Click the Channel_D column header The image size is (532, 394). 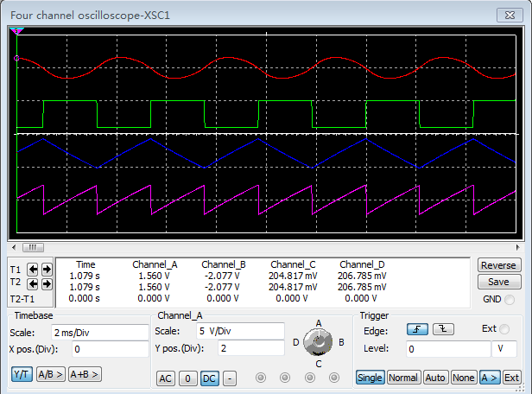tap(362, 264)
